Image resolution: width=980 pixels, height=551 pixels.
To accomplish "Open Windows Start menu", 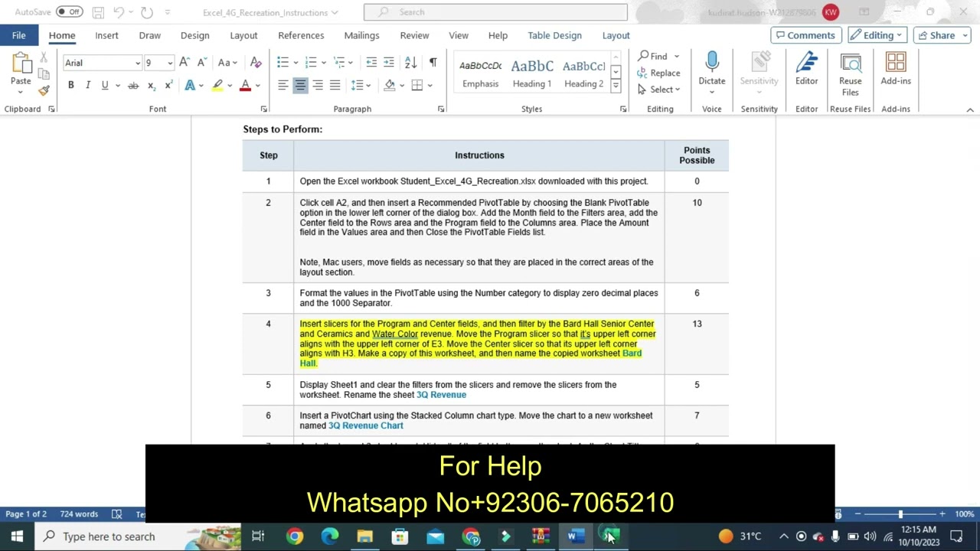I will [x=17, y=536].
